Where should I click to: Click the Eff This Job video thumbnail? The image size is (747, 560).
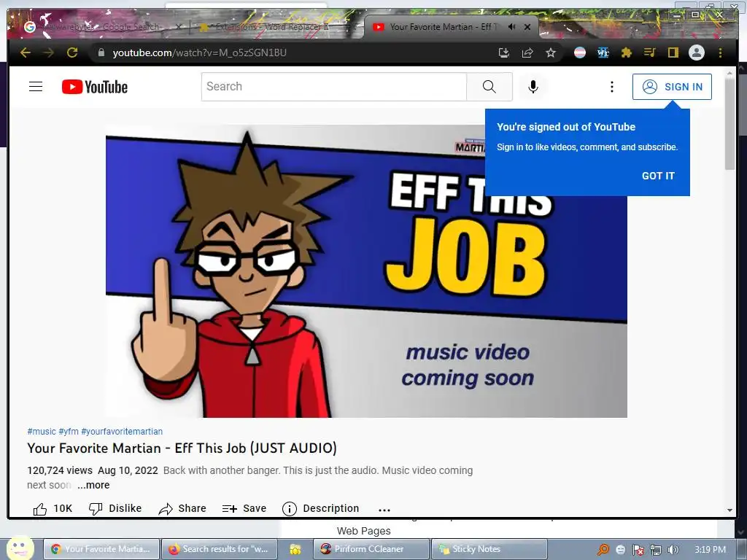366,271
